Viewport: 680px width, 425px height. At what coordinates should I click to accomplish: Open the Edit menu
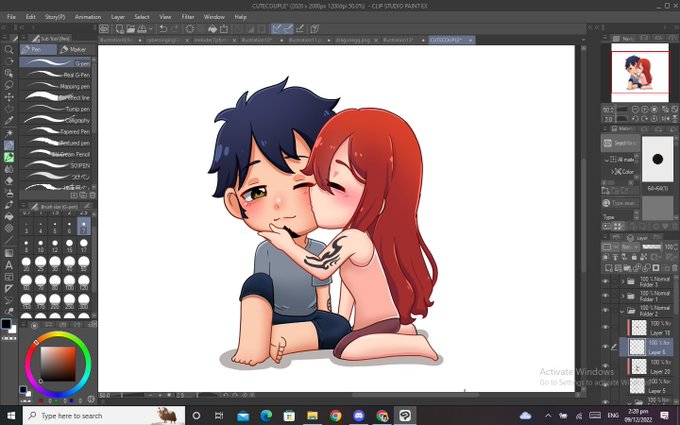pyautogui.click(x=30, y=17)
